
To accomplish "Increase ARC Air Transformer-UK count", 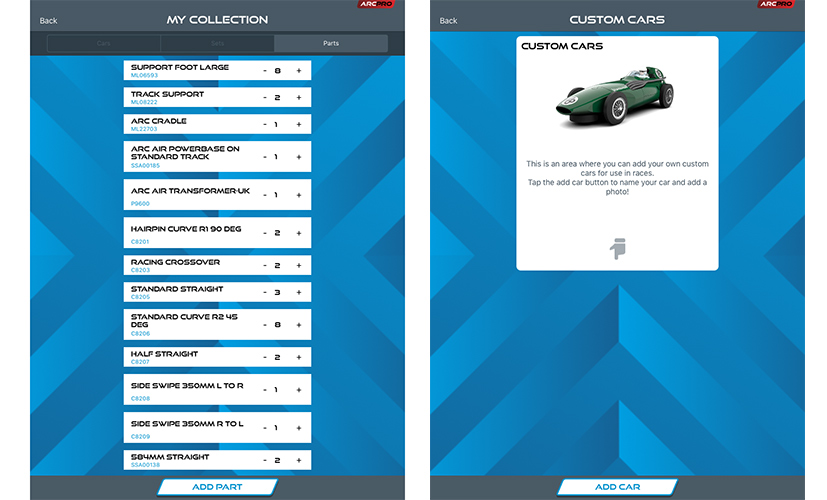I will [x=299, y=195].
